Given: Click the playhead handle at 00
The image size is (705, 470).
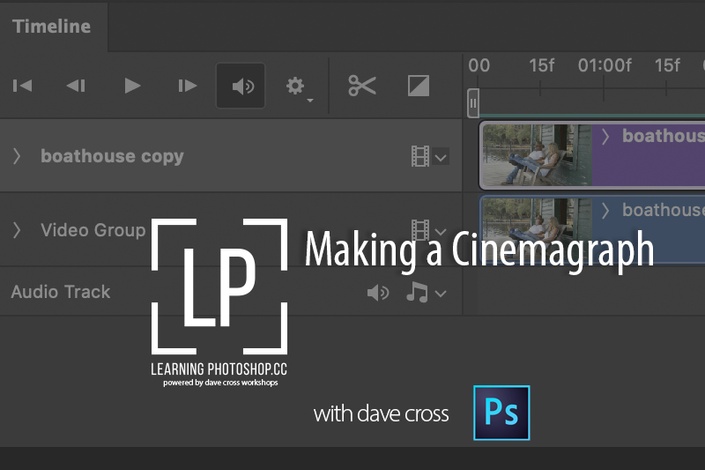Looking at the screenshot, I should [x=473, y=103].
